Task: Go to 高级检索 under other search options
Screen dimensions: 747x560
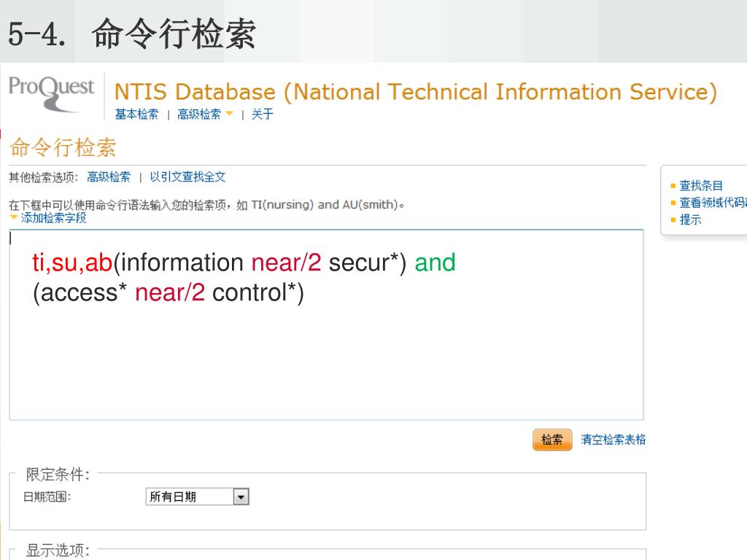Action: click(109, 177)
